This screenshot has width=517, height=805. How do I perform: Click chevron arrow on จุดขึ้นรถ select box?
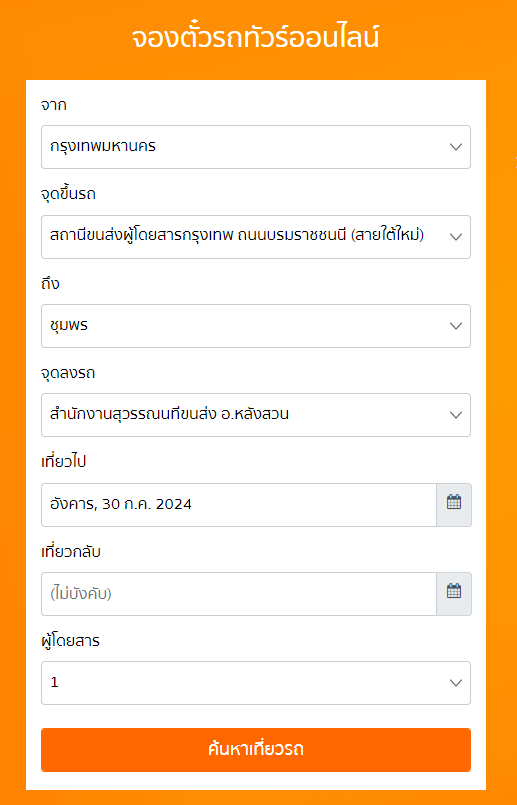(455, 237)
